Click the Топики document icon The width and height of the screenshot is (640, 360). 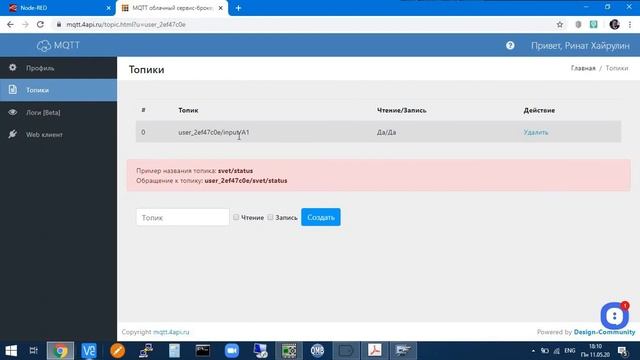(13, 89)
